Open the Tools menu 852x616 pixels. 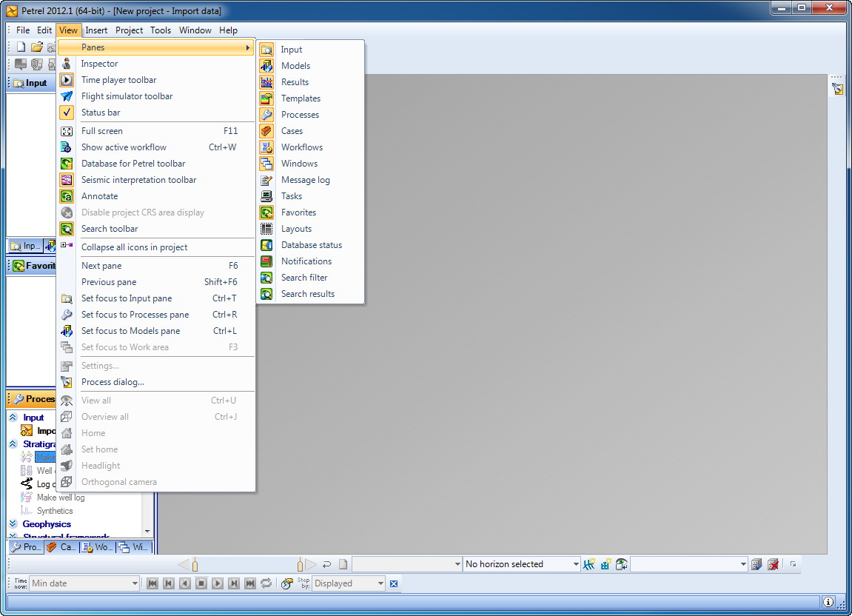161,30
